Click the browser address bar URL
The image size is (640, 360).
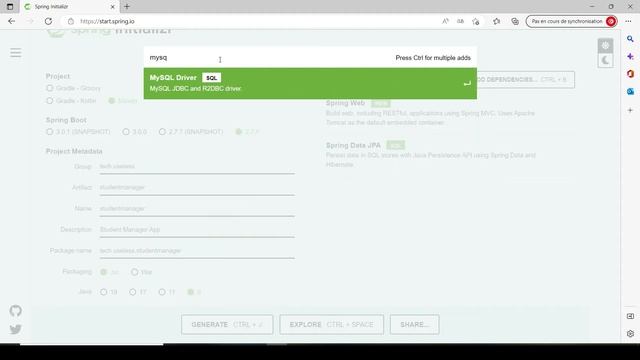(x=107, y=21)
